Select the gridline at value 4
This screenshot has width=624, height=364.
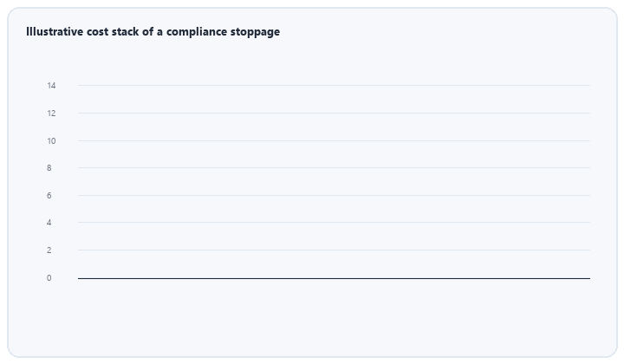tap(334, 222)
